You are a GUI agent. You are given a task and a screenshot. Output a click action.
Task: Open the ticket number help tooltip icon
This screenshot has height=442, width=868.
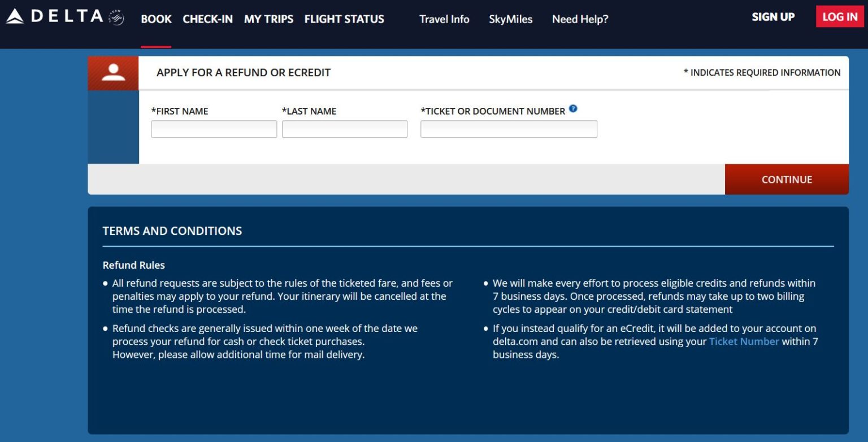point(573,109)
